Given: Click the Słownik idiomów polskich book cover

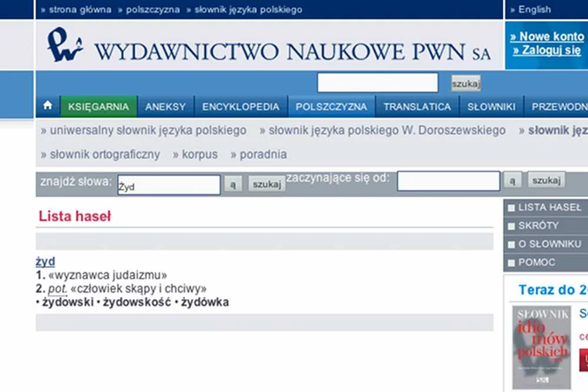Looking at the screenshot, I should (x=542, y=347).
